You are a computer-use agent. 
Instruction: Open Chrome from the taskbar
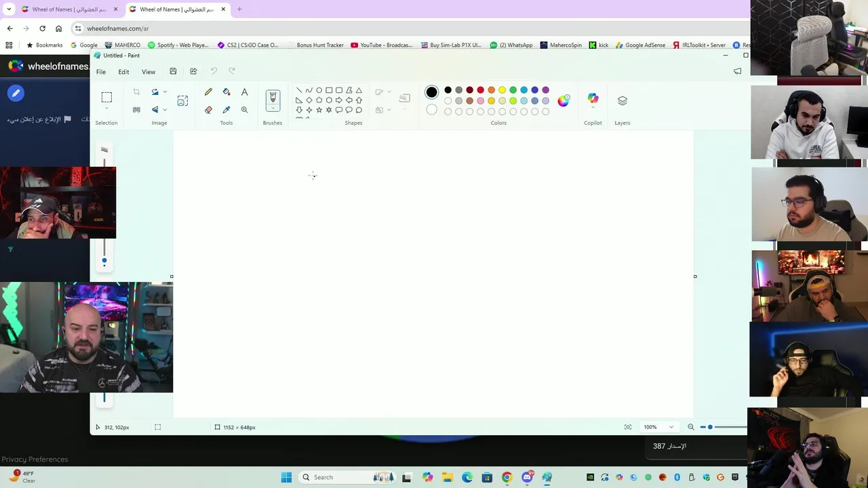[507, 477]
